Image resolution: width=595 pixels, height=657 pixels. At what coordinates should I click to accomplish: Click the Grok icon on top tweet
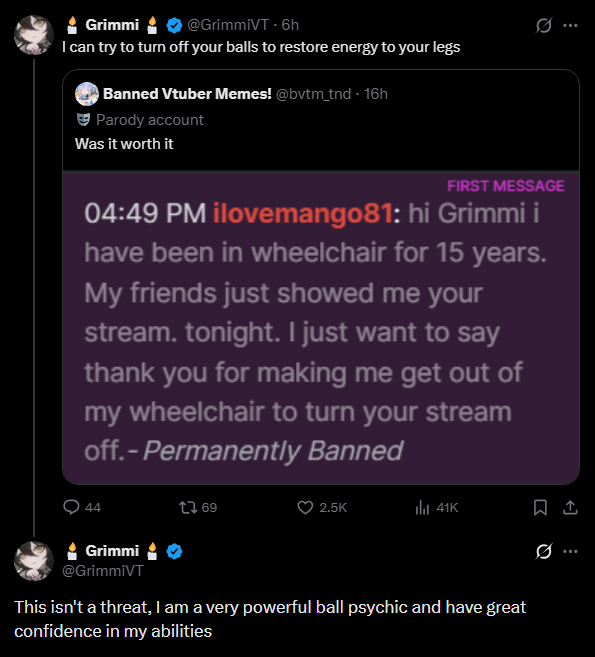(x=543, y=26)
